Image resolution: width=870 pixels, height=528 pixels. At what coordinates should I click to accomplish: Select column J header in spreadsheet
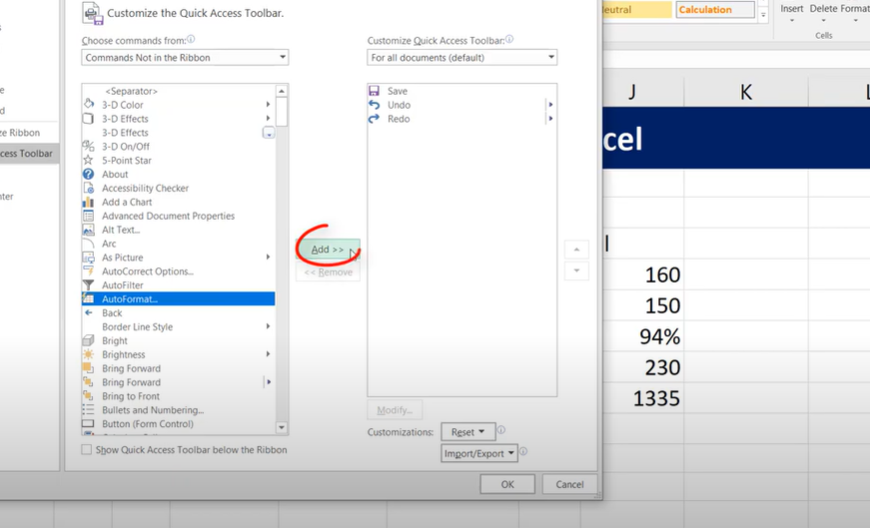(x=643, y=92)
